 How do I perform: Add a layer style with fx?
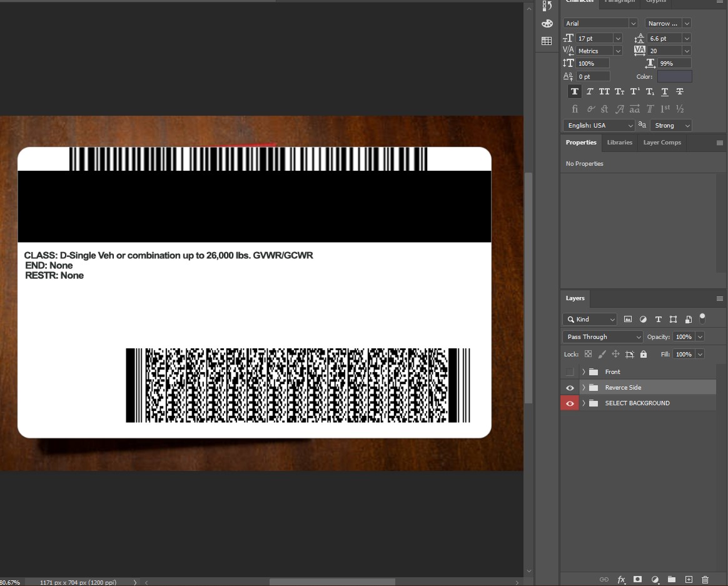click(x=621, y=579)
